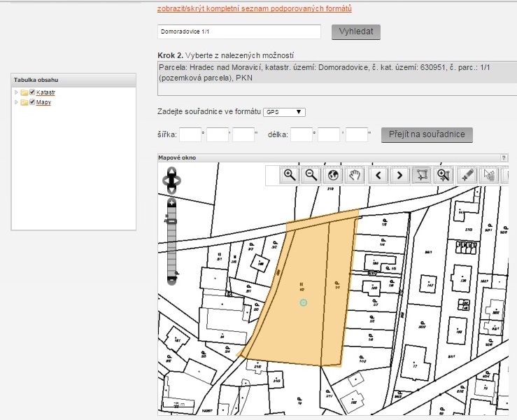Viewport: 517px width, 420px height.
Task: Click the Domoradovice search text field
Action: point(239,31)
